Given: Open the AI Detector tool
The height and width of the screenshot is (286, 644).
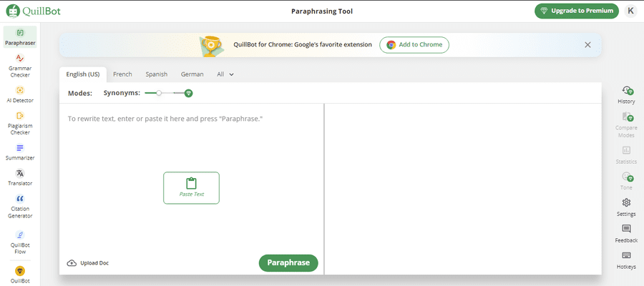Looking at the screenshot, I should tap(20, 94).
